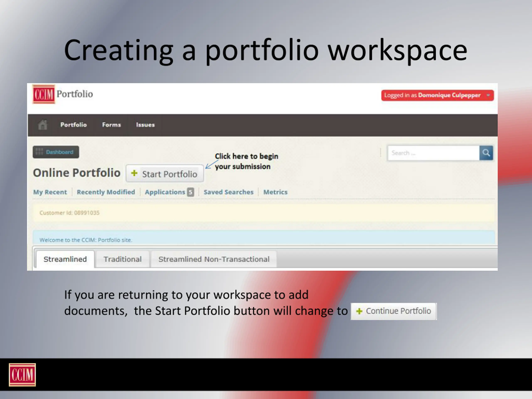Click the Continue Portfolio button

tap(393, 311)
